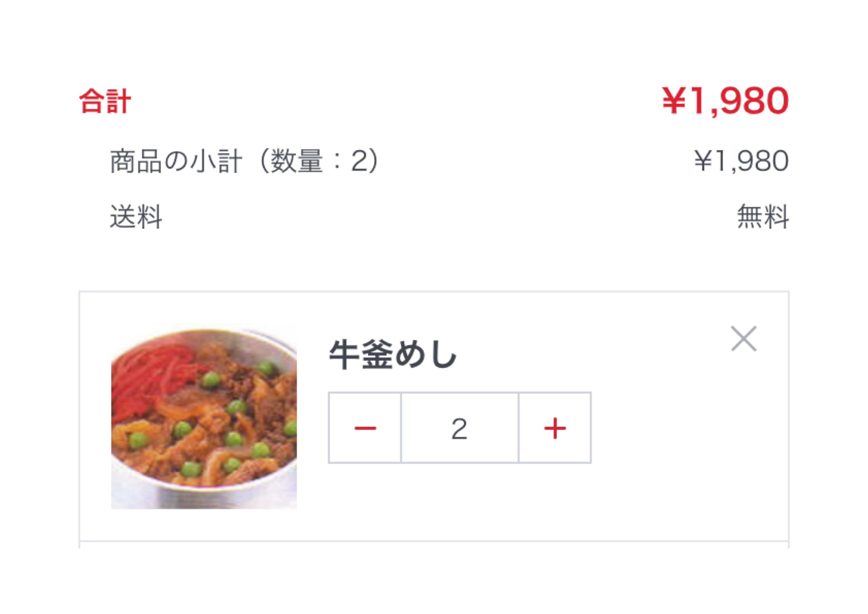Image resolution: width=868 pixels, height=614 pixels.
Task: Open the 牛釜めし product photo
Action: [x=204, y=416]
